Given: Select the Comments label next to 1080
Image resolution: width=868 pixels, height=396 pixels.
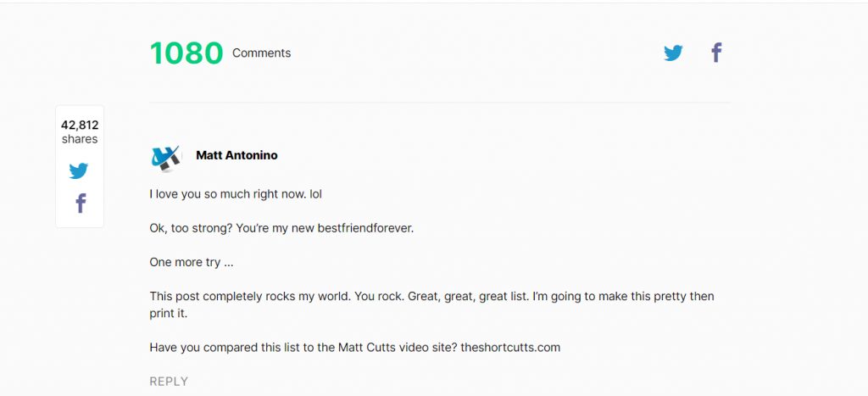Looking at the screenshot, I should 261,53.
